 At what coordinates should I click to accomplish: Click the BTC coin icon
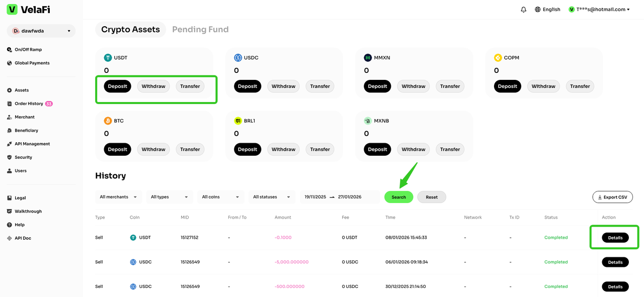(108, 121)
